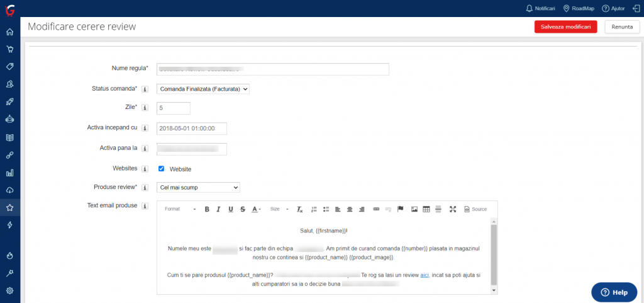Focus the Activa incepand cu date field
Screen dimensions: 644x303
coord(192,129)
